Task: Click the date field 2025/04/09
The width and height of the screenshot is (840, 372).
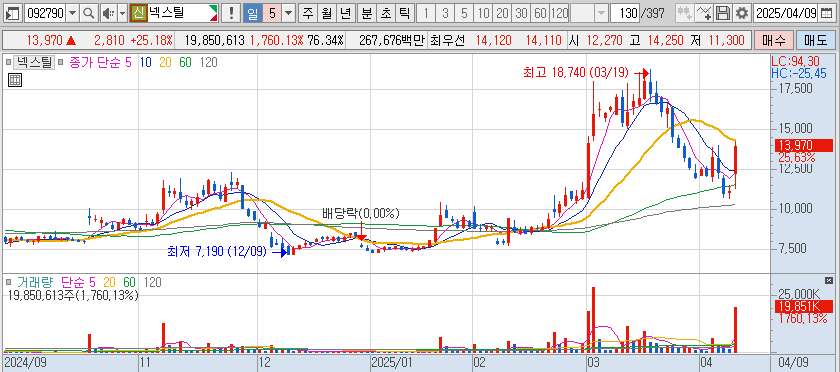Action: coord(785,13)
